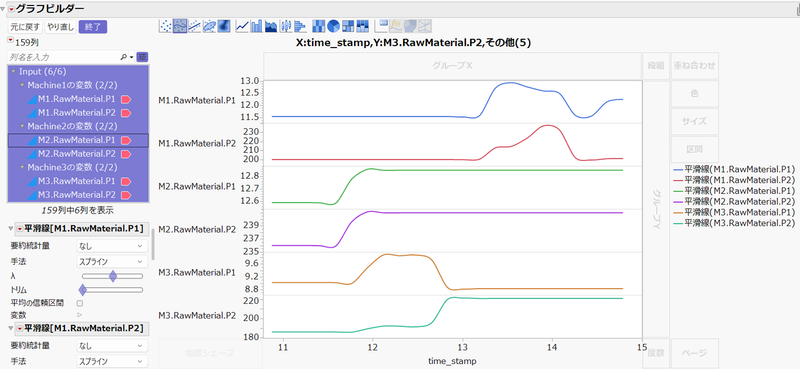Image resolution: width=800 pixels, height=369 pixels.
Task: Select the Smoother element icon
Action: pyautogui.click(x=180, y=26)
